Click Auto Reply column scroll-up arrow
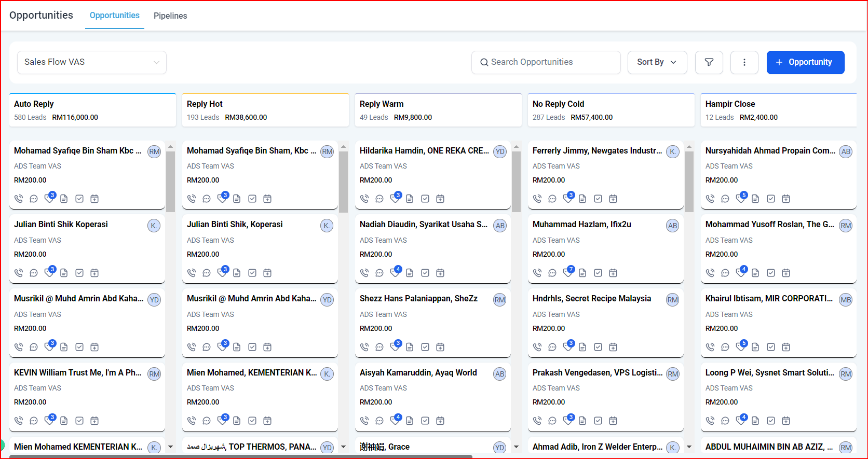Image resolution: width=868 pixels, height=459 pixels. click(x=170, y=147)
